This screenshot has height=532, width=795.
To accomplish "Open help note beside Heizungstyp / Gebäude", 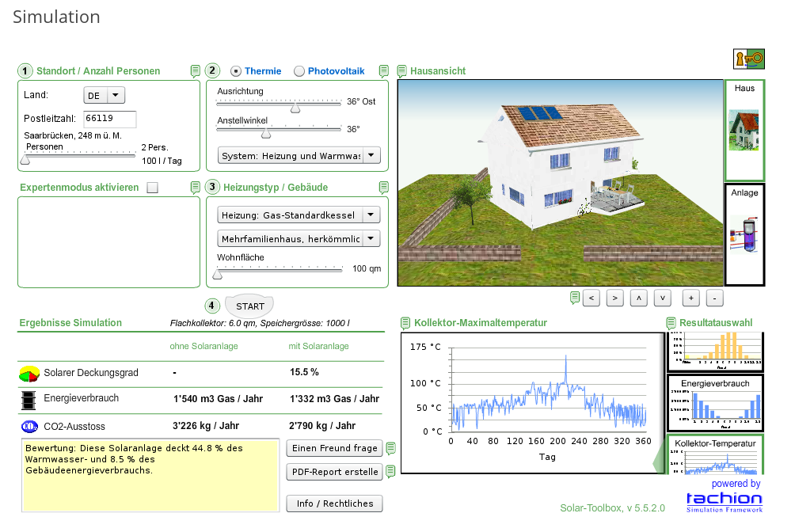I will click(384, 188).
